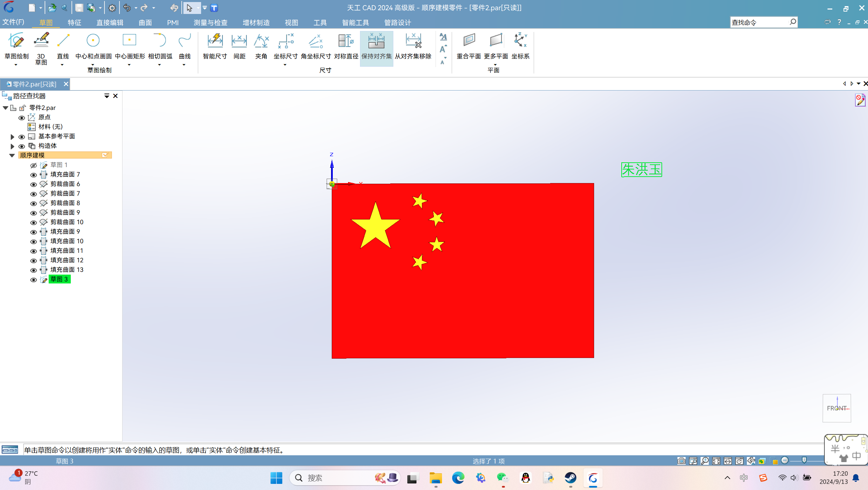Open the Steam app in taskbar

pyautogui.click(x=570, y=478)
